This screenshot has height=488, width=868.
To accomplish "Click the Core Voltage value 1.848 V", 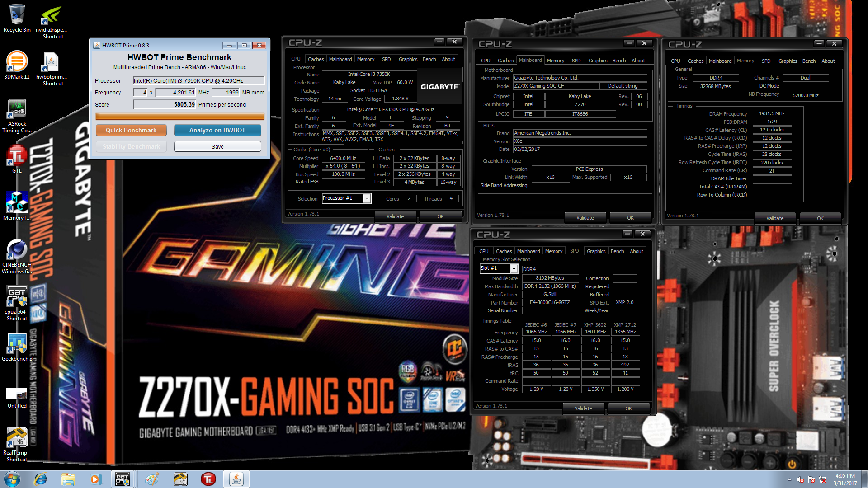I will [400, 99].
